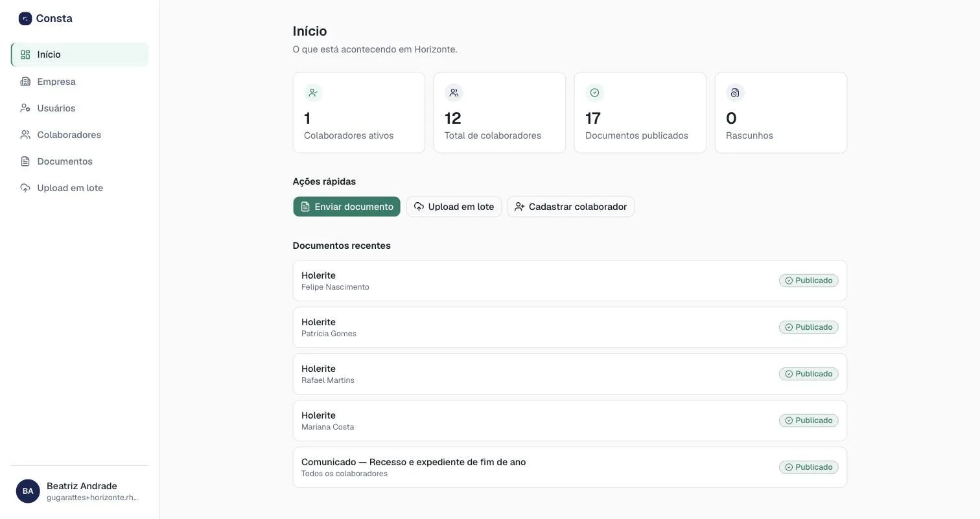The height and width of the screenshot is (519, 980).
Task: Click the Ações rápidas heading
Action: pos(324,181)
